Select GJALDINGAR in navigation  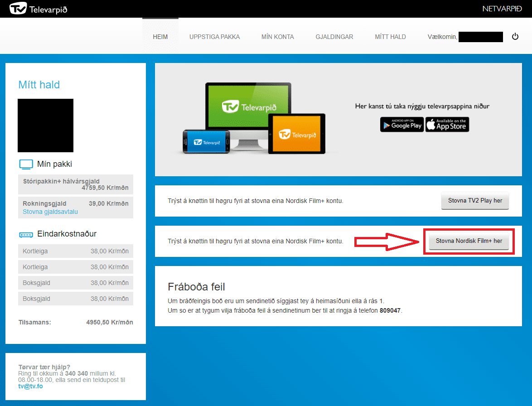pos(334,37)
